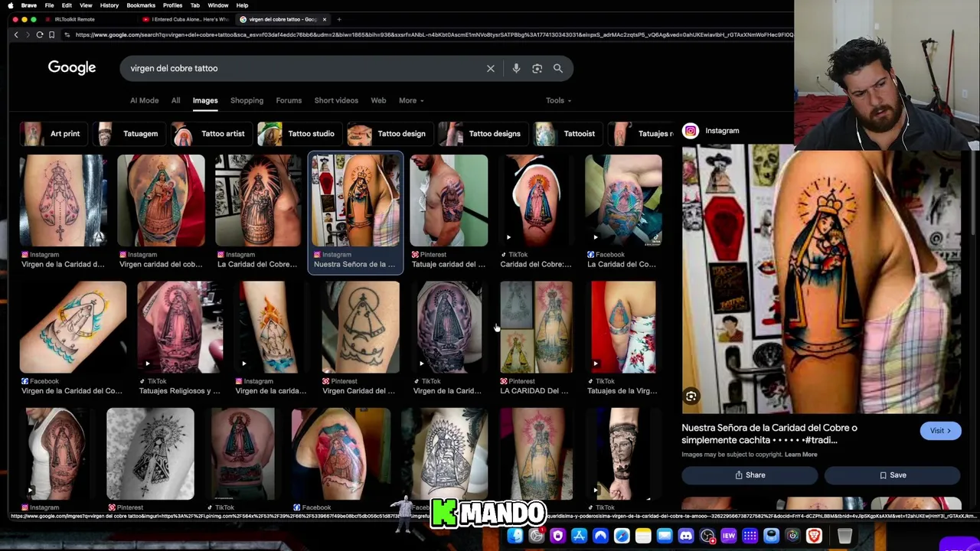The image size is (980, 551).
Task: Select the AI Mode search tab
Action: click(x=144, y=100)
